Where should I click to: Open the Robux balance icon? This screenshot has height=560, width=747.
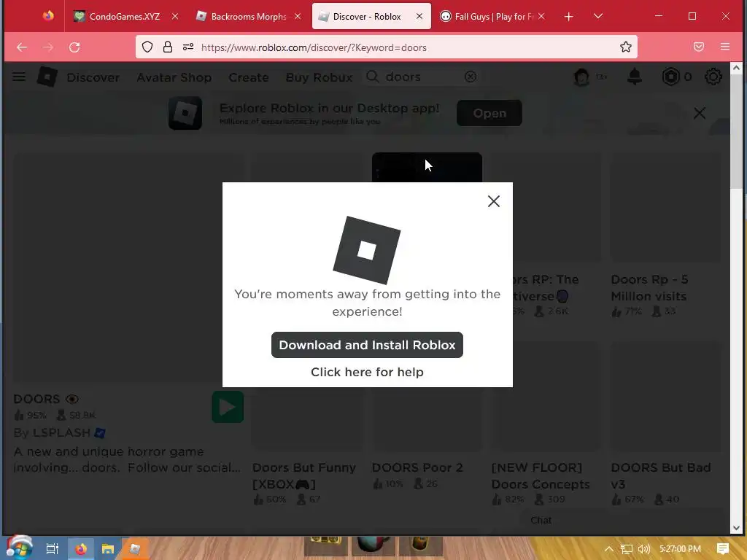[670, 77]
